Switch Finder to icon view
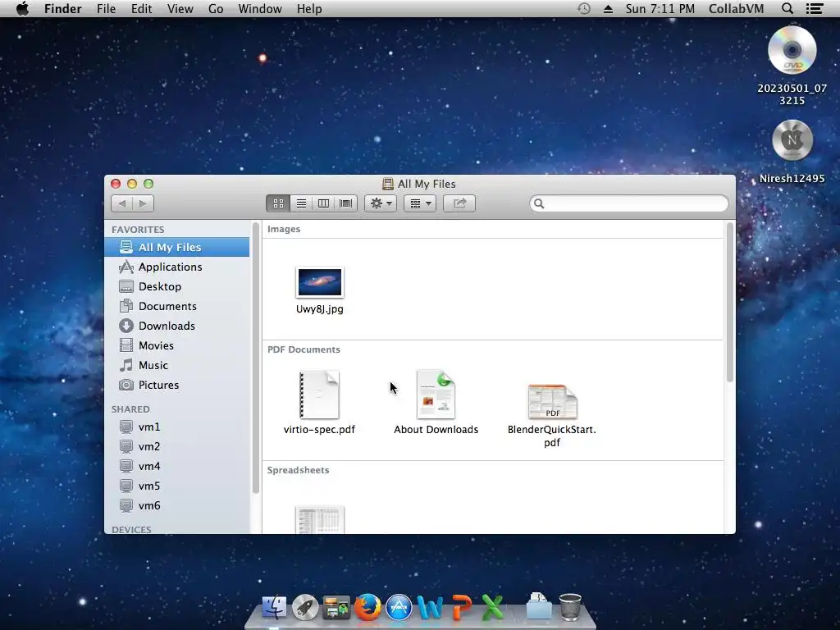Image resolution: width=840 pixels, height=630 pixels. click(x=278, y=203)
